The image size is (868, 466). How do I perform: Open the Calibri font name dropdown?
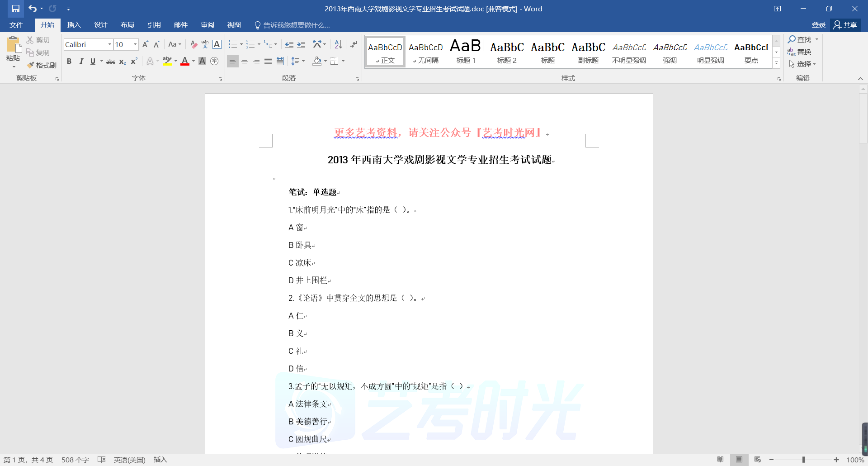coord(109,44)
